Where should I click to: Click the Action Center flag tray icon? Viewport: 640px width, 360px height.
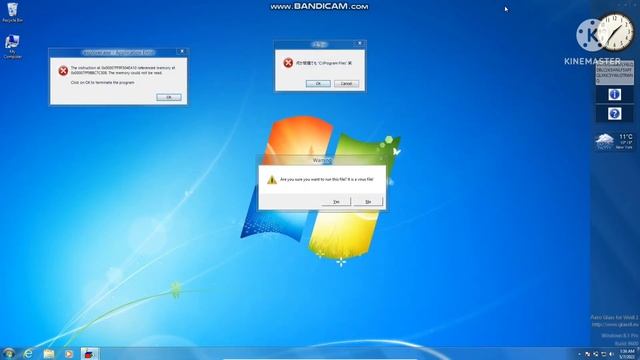point(587,354)
